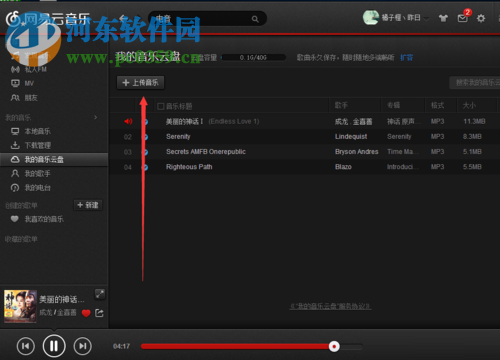Select the song Secrets AMFB Onerepublic
500x360 pixels.
(206, 152)
